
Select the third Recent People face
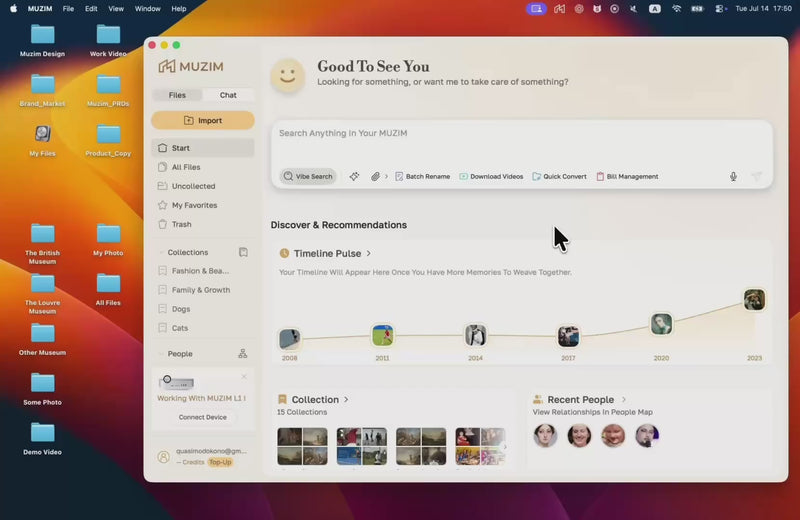tap(613, 436)
